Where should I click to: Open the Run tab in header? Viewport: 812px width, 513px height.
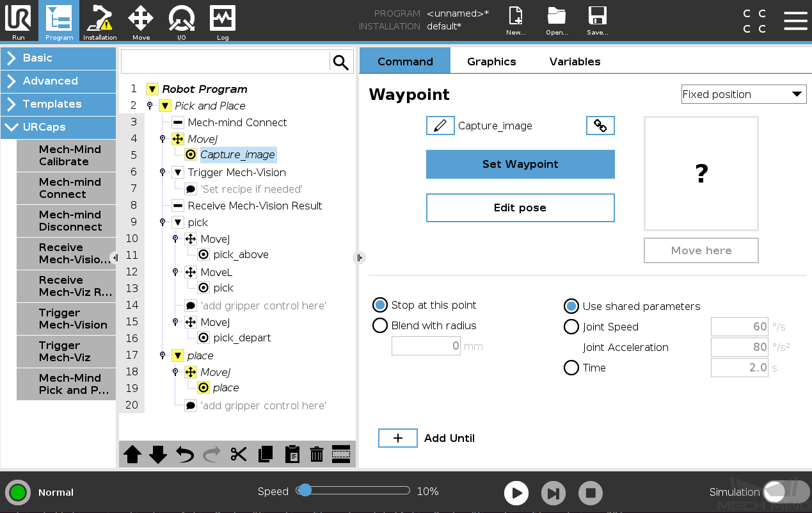[18, 21]
